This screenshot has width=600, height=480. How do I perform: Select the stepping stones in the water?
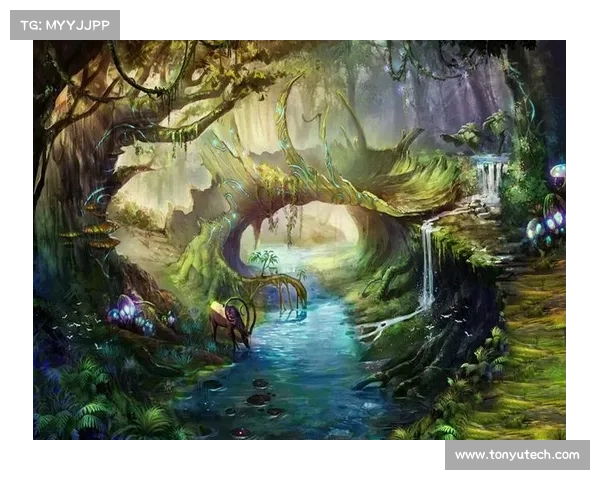(x=258, y=397)
